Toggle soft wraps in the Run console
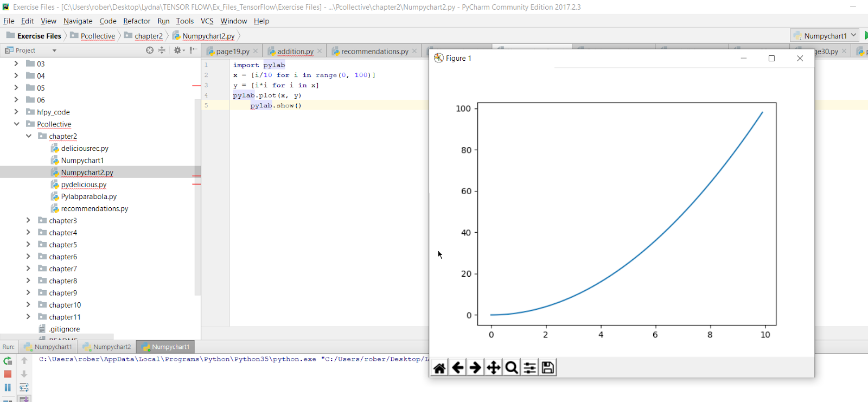The image size is (868, 402). pyautogui.click(x=24, y=387)
